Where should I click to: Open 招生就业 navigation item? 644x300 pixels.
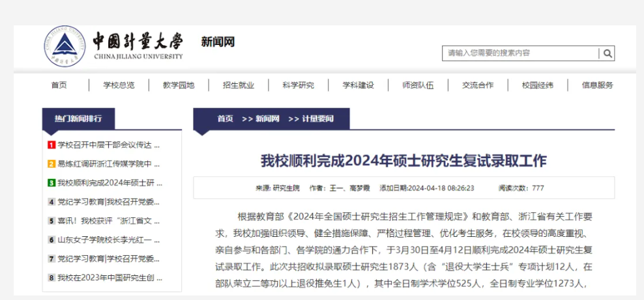tap(238, 85)
